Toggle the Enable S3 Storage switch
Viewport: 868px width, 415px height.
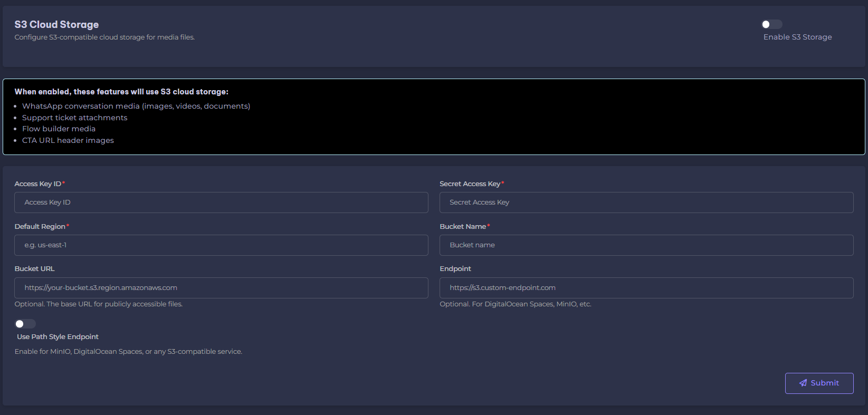pos(772,24)
